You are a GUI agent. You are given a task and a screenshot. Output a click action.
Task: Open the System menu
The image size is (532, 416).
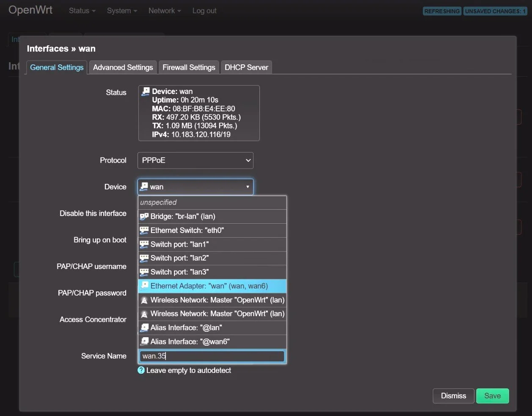[122, 11]
